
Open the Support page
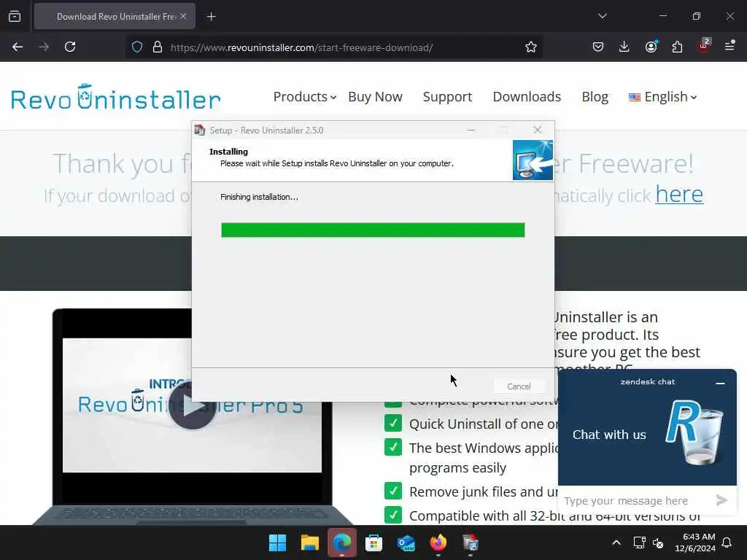(447, 97)
